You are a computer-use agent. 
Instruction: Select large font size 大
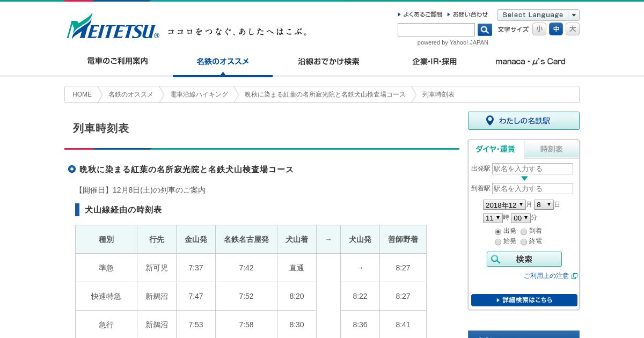click(573, 29)
